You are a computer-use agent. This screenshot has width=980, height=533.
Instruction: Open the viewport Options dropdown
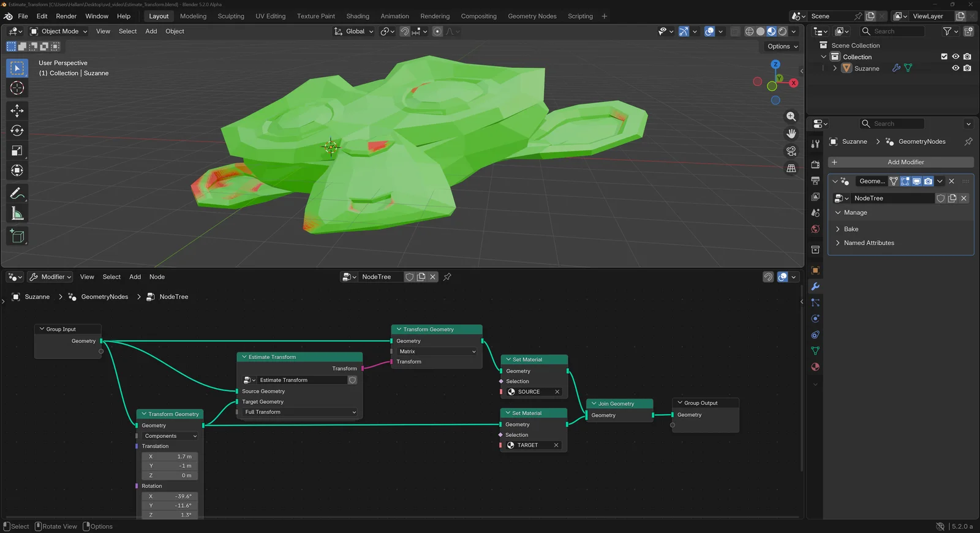pos(782,47)
